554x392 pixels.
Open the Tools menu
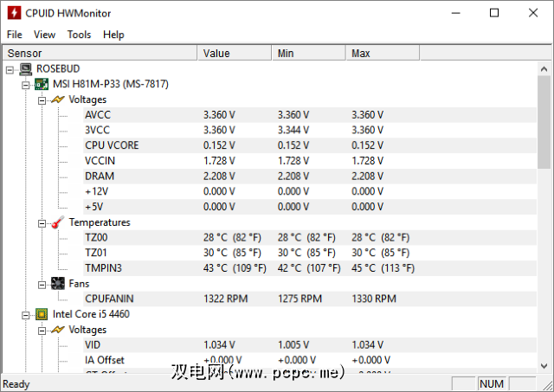(79, 35)
